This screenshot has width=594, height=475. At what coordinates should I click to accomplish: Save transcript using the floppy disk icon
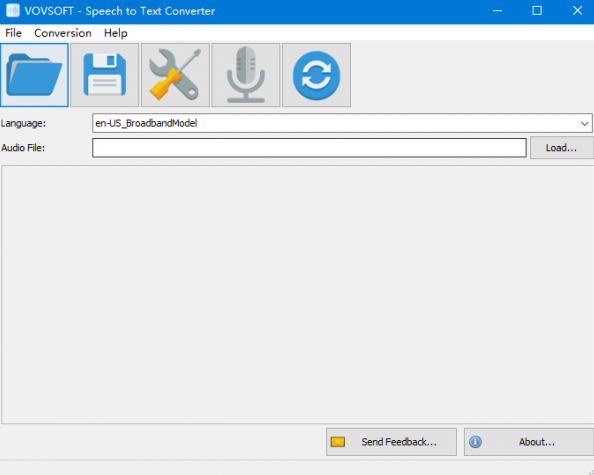105,75
